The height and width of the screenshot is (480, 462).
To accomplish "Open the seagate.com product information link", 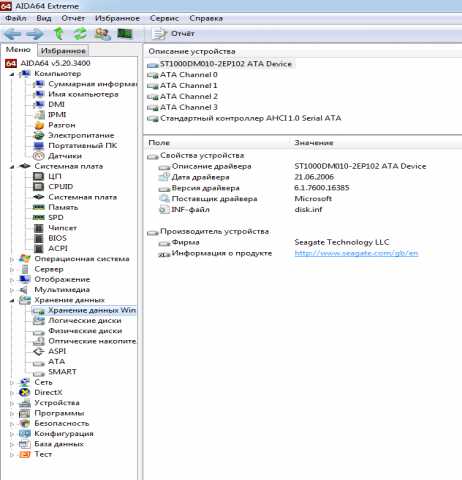I will [356, 253].
